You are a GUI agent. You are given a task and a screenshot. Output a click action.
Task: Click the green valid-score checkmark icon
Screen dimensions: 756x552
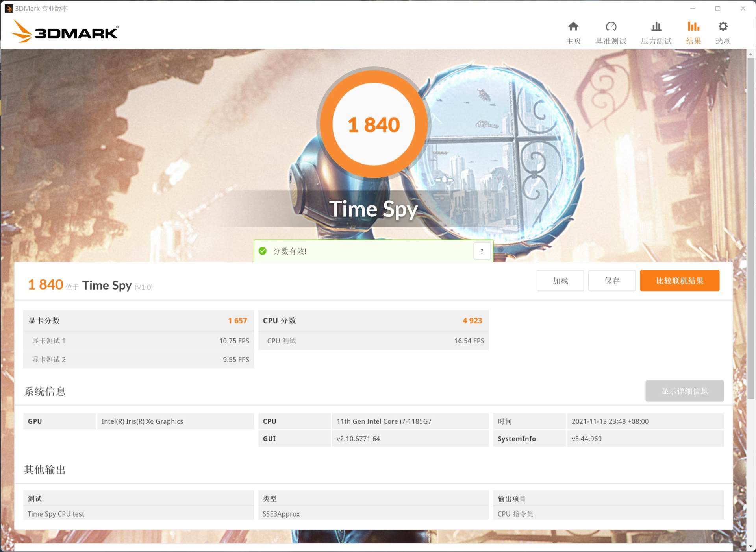(x=263, y=251)
